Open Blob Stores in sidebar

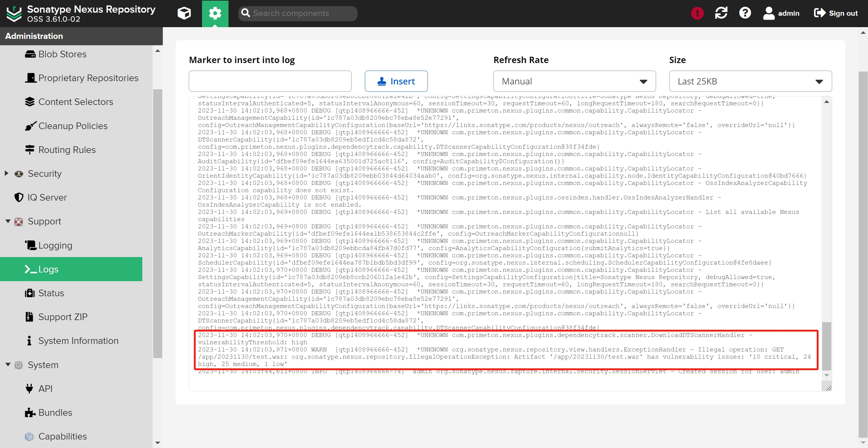pos(62,54)
